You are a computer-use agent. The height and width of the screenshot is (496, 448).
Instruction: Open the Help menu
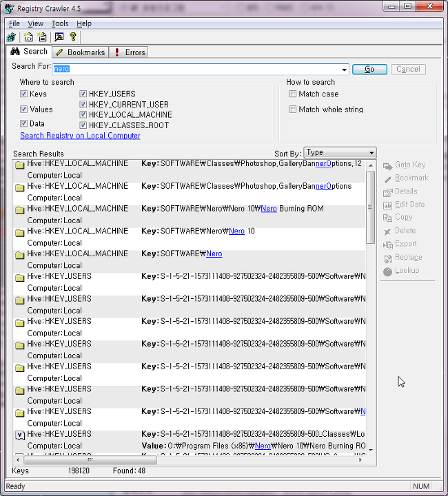84,23
